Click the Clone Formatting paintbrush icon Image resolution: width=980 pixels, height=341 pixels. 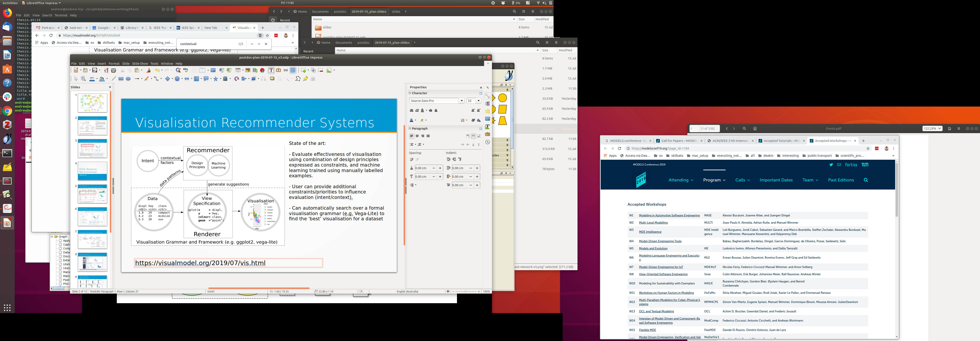[148, 70]
